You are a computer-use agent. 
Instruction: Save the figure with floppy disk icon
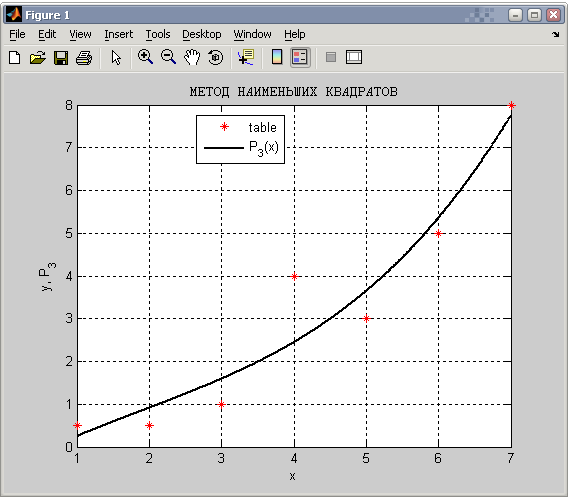point(61,58)
